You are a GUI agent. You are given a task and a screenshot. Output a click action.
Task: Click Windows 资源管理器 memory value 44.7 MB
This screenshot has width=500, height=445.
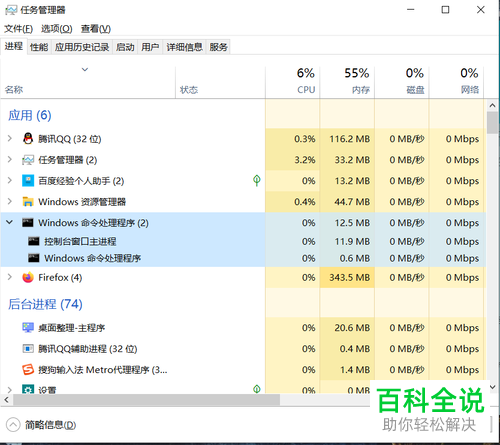coord(352,202)
